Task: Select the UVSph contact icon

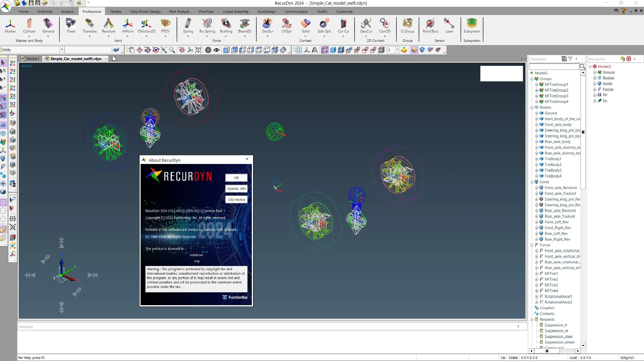Action: [x=286, y=26]
